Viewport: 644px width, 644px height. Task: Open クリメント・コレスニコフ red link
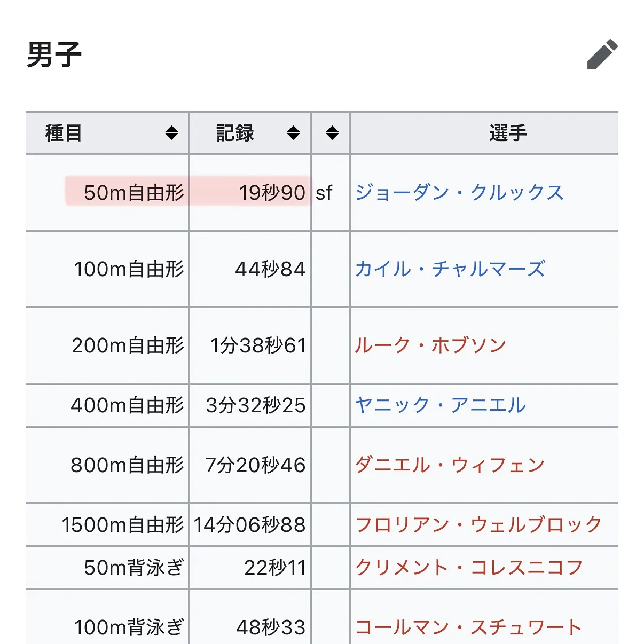pos(469,567)
